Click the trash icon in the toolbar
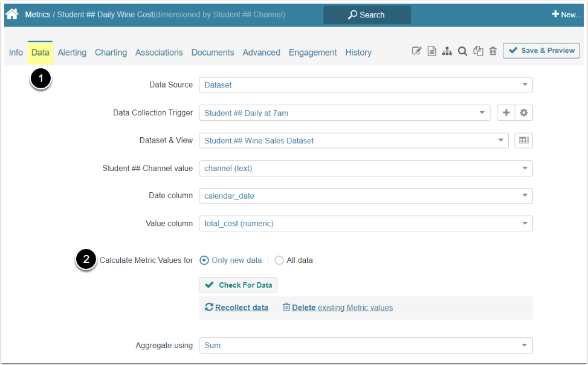Image resolution: width=588 pixels, height=365 pixels. (493, 51)
